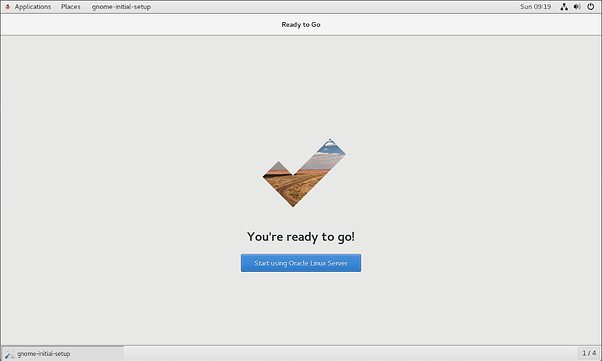Click the Ready to Go header title
This screenshot has height=361, width=602.
click(x=301, y=25)
